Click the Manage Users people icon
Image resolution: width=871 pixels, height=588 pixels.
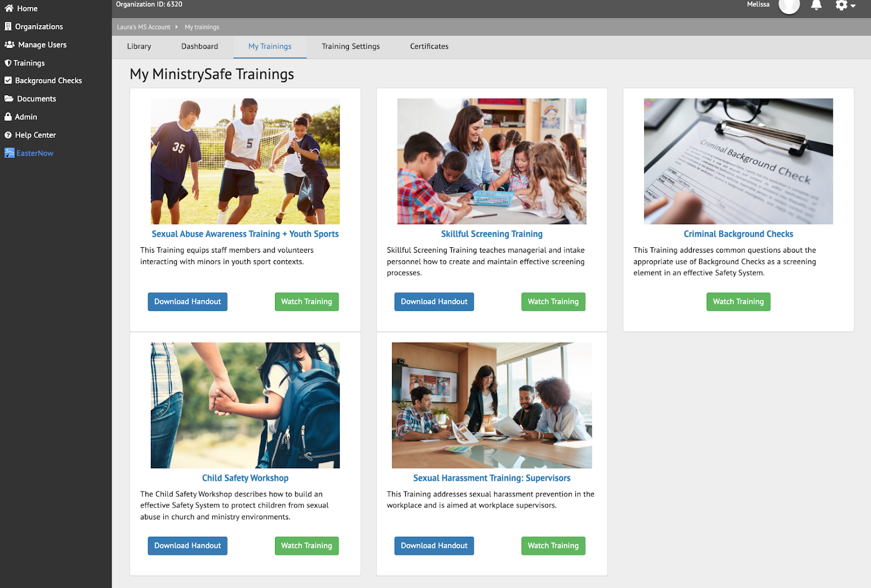click(x=9, y=45)
